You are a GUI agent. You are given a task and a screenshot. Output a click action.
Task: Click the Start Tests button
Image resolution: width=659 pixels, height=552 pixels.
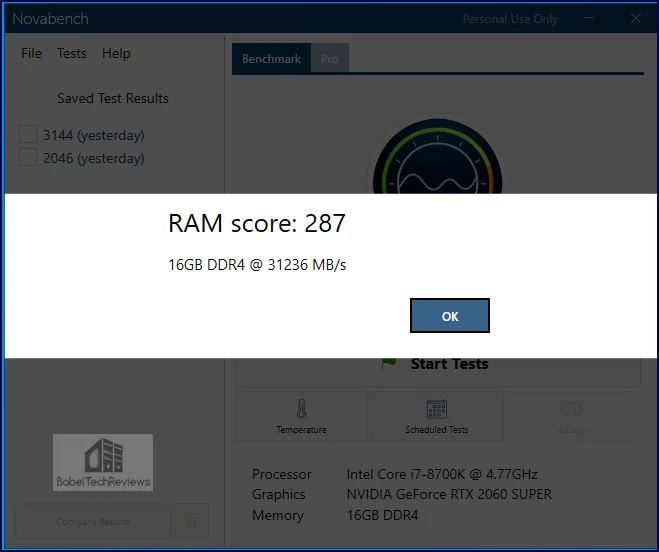438,372
